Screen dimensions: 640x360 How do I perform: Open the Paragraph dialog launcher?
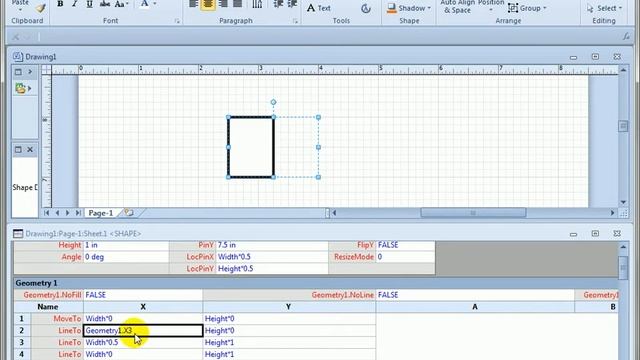click(x=295, y=21)
